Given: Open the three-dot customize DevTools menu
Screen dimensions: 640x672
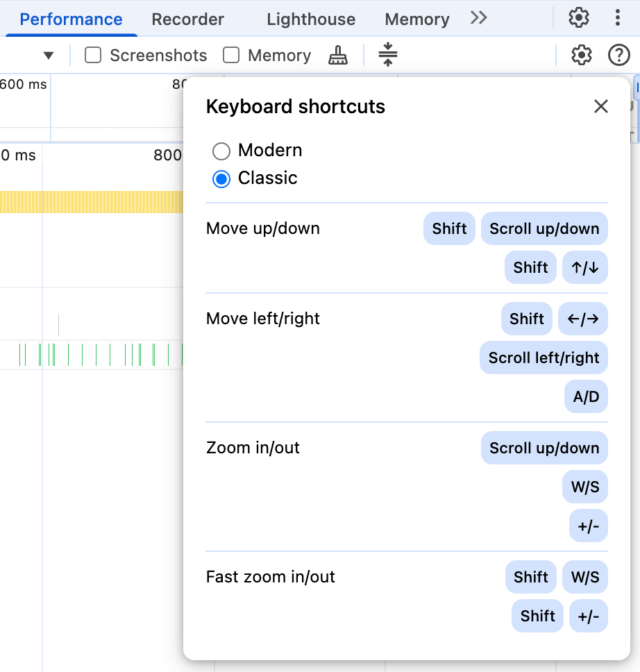Looking at the screenshot, I should tap(618, 19).
